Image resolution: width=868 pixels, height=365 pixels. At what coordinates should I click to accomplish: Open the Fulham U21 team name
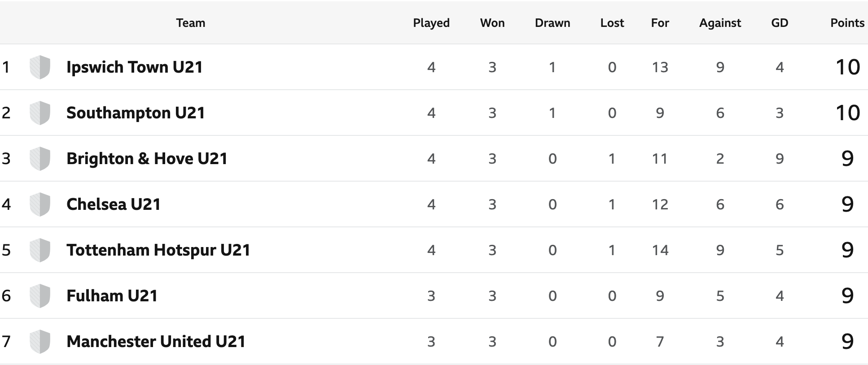coord(112,296)
